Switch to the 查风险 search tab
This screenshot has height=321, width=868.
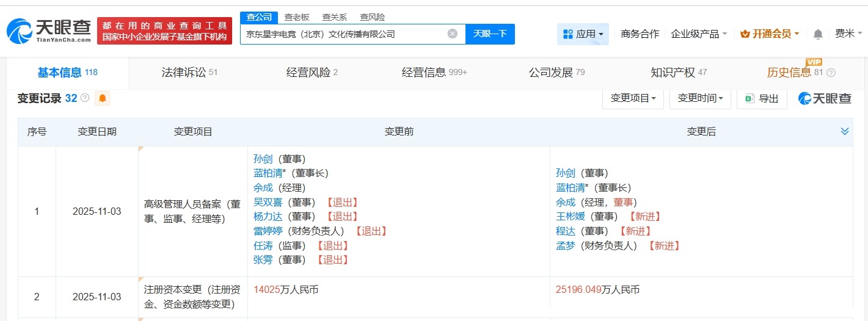[372, 17]
